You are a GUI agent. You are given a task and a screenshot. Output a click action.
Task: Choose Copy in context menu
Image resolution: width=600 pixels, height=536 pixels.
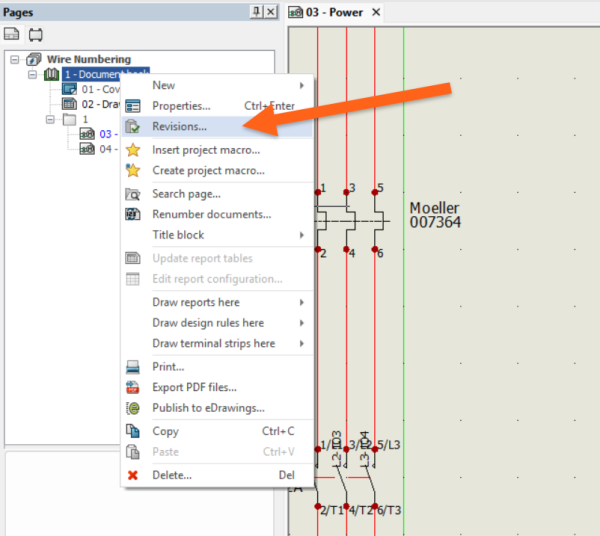217,432
